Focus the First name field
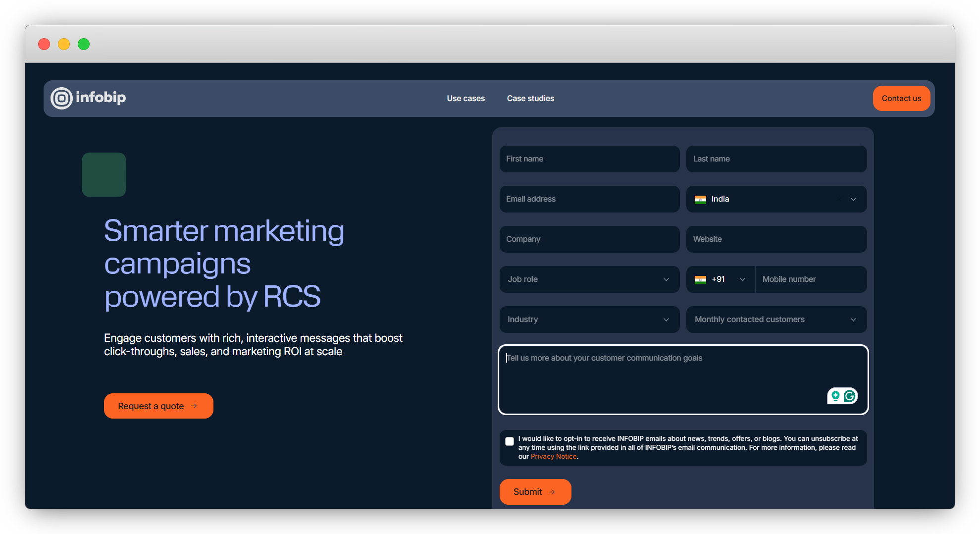 tap(589, 159)
